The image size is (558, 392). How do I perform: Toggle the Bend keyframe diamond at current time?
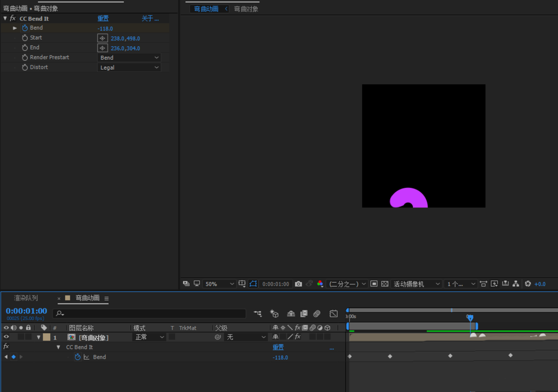(x=13, y=357)
